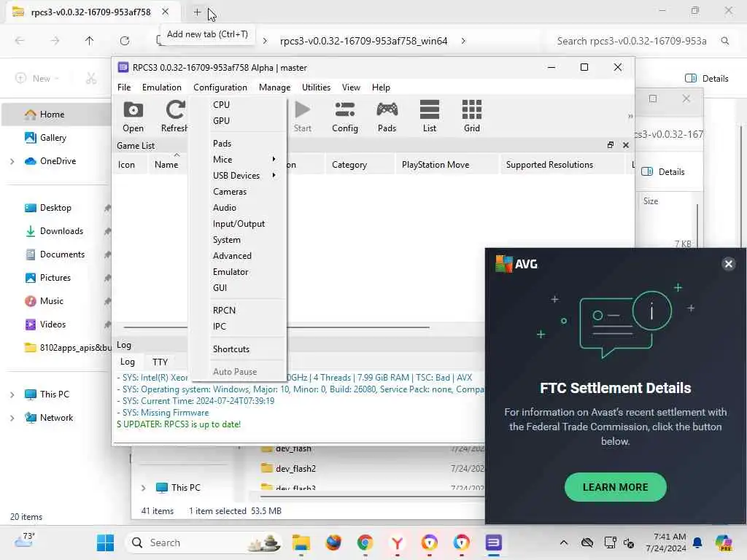Click the LEARN MORE button in AVG popup
The width and height of the screenshot is (747, 560).
click(x=615, y=487)
